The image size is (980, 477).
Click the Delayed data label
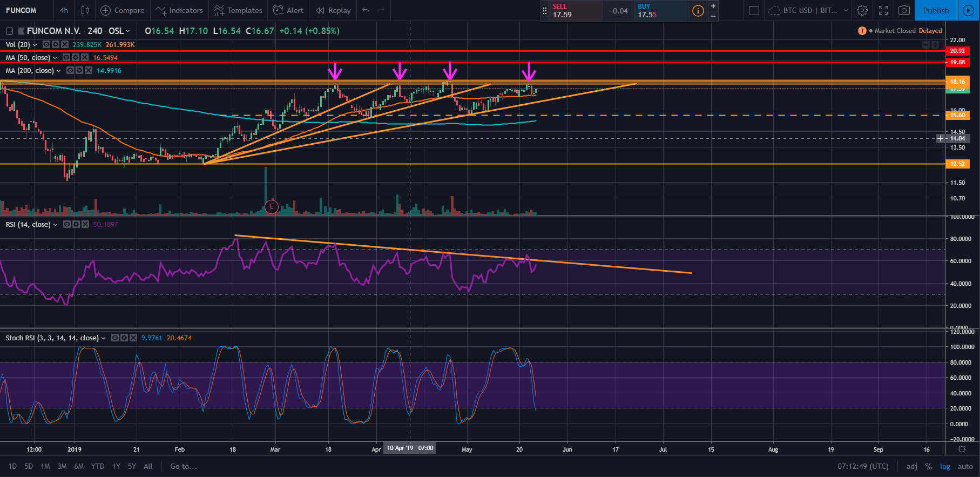[x=930, y=31]
